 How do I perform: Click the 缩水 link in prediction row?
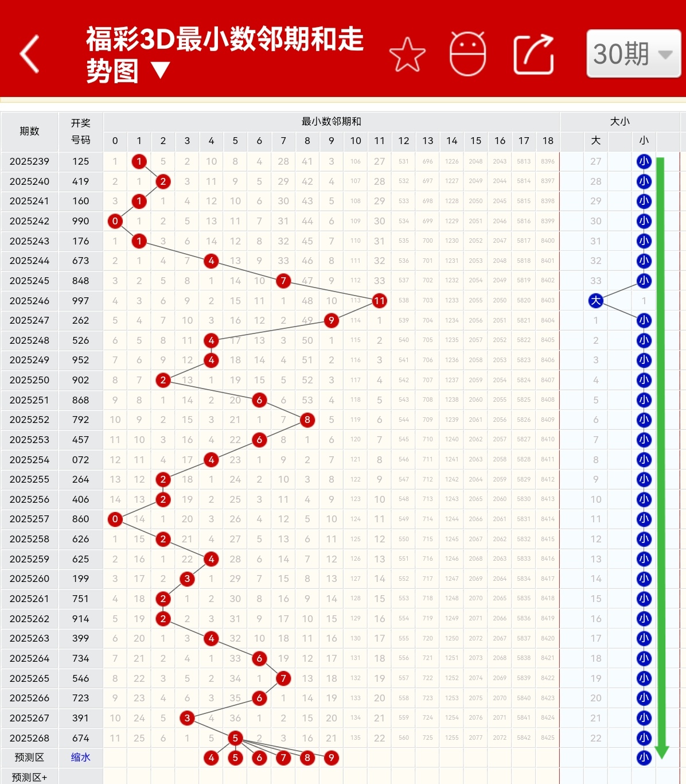81,758
